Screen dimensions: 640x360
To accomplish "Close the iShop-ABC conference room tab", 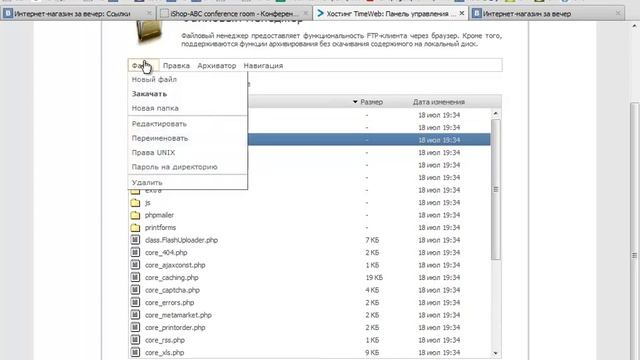I will [x=306, y=13].
